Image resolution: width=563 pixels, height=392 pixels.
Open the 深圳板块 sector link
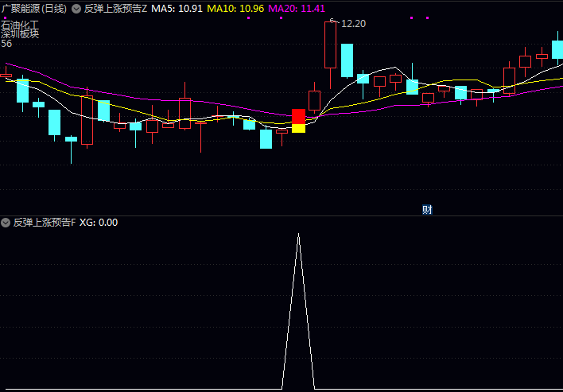[x=20, y=34]
